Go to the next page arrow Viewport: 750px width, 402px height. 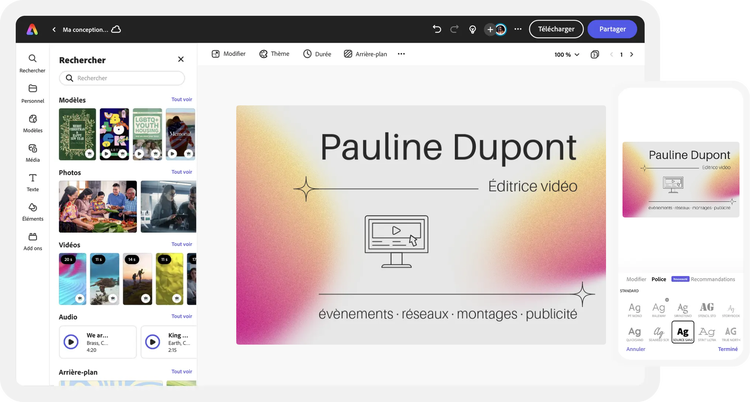click(631, 55)
